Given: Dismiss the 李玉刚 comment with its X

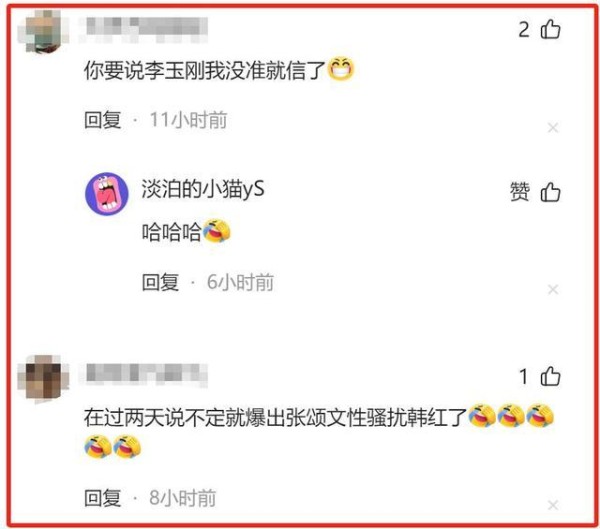Looking at the screenshot, I should (x=553, y=127).
